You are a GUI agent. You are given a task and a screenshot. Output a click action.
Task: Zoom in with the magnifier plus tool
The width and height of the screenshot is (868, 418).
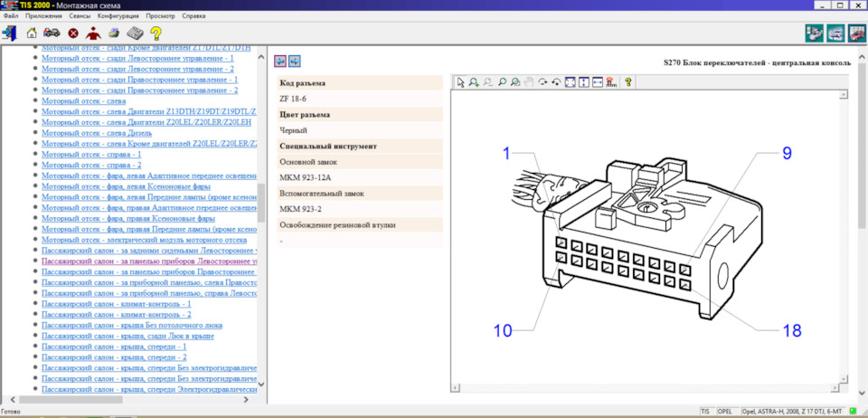[x=474, y=82]
